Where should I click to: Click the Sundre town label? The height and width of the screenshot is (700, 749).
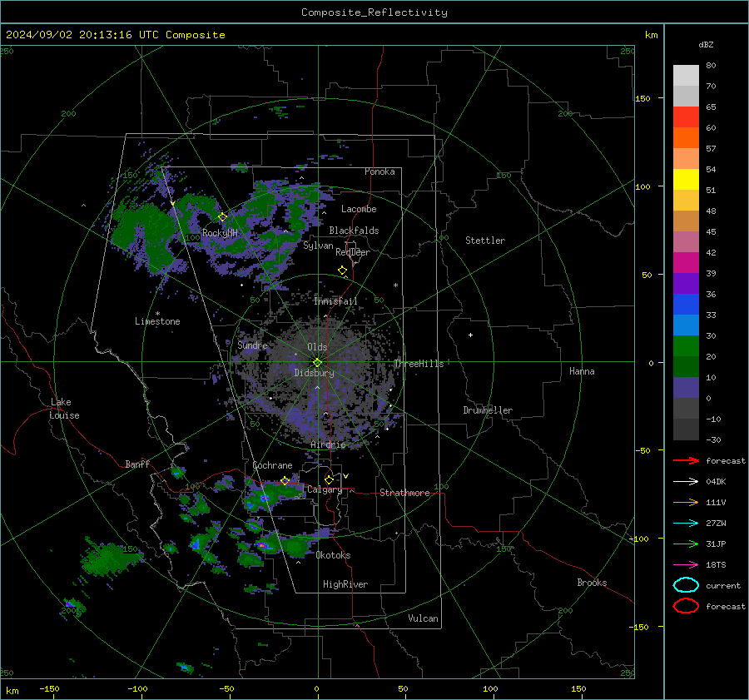[x=252, y=345]
